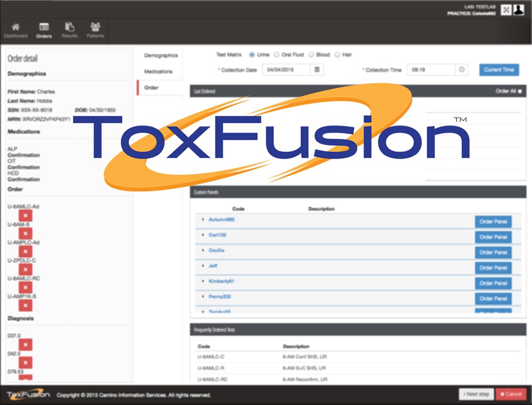The width and height of the screenshot is (532, 405).
Task: Toggle fullscreen with the expand icon
Action: coord(506,10)
